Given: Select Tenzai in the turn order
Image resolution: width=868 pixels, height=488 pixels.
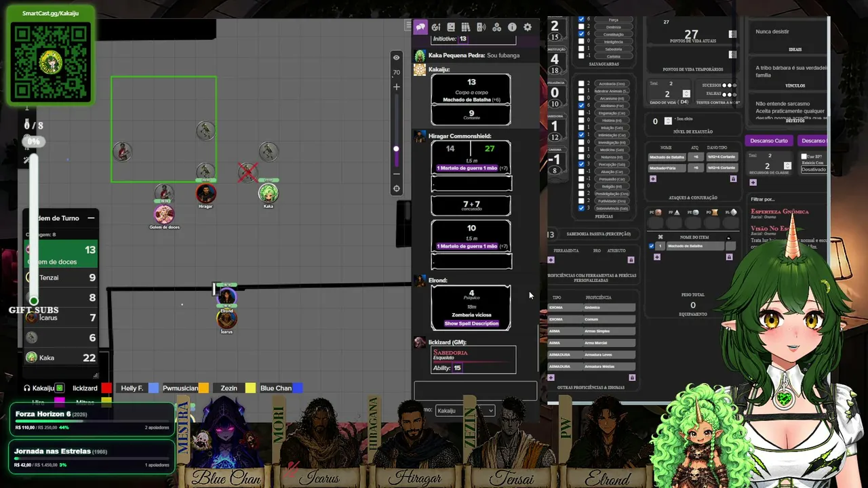Looking at the screenshot, I should 61,277.
